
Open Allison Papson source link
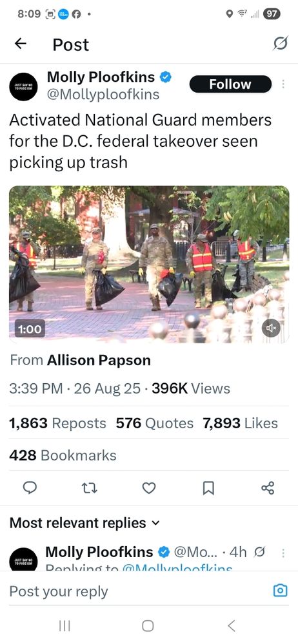tap(99, 360)
